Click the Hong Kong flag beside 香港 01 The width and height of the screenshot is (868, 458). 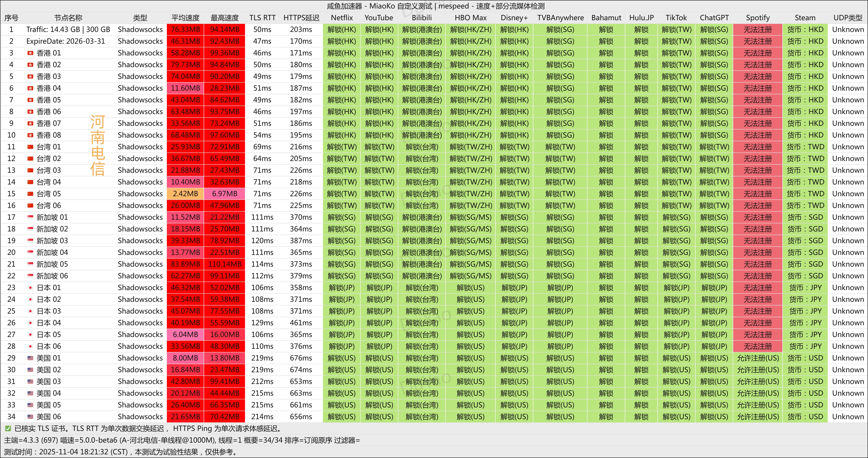[30, 53]
